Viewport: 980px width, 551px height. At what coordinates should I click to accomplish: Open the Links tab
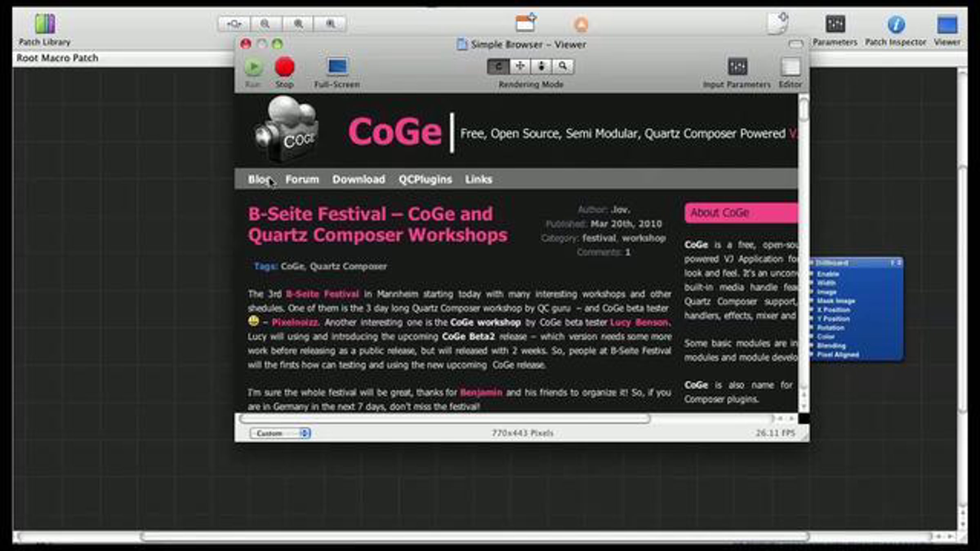[479, 179]
